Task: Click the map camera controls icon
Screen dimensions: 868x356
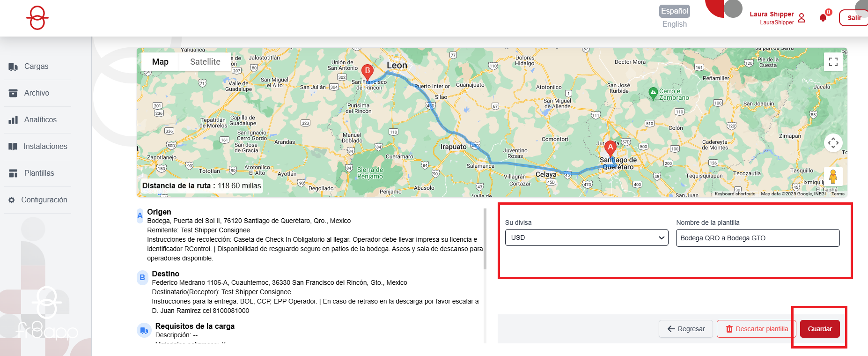Action: [x=833, y=143]
